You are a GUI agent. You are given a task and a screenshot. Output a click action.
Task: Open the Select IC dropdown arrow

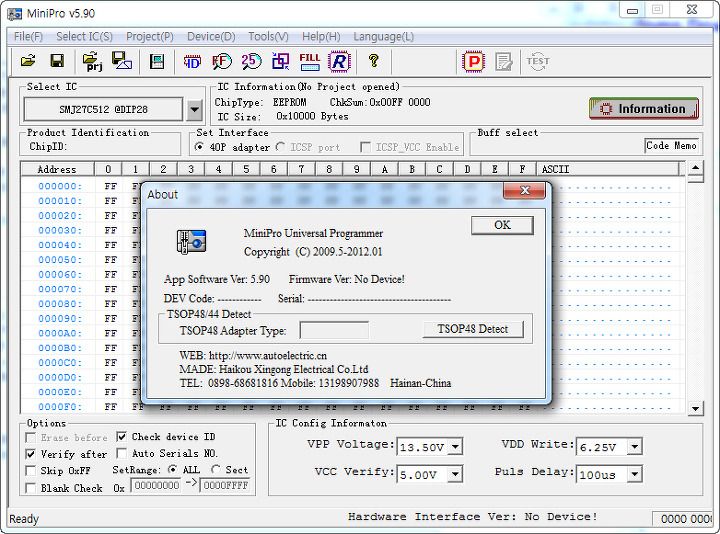coord(195,109)
